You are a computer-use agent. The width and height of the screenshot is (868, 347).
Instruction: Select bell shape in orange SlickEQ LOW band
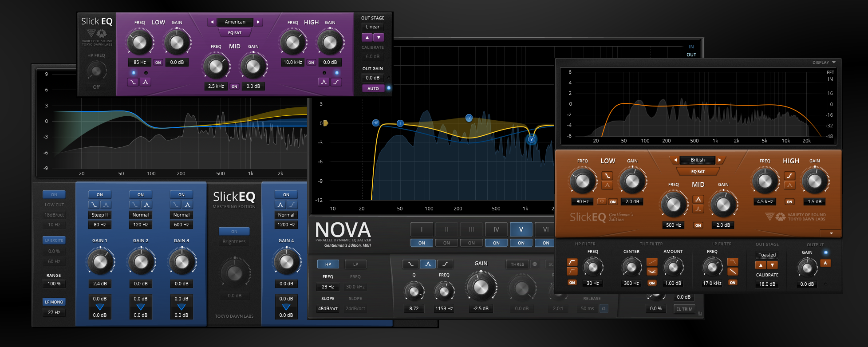607,185
